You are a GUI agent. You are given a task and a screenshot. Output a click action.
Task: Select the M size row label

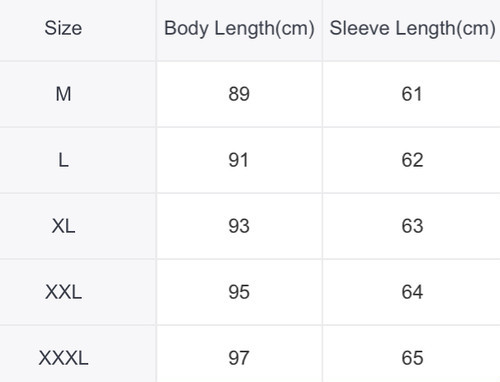click(63, 94)
